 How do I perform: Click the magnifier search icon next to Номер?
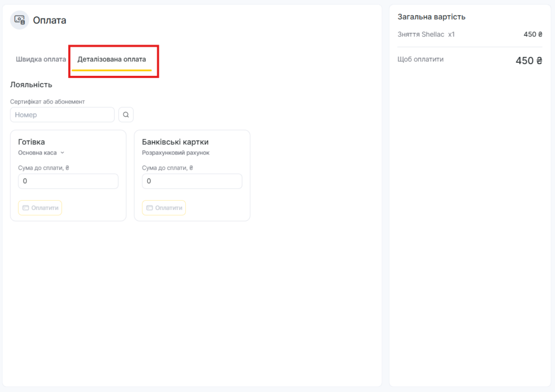(x=126, y=115)
